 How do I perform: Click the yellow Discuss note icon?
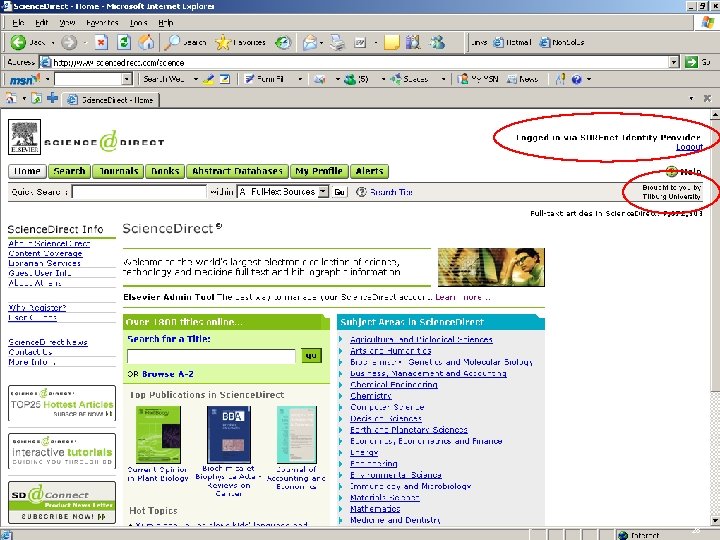392,42
